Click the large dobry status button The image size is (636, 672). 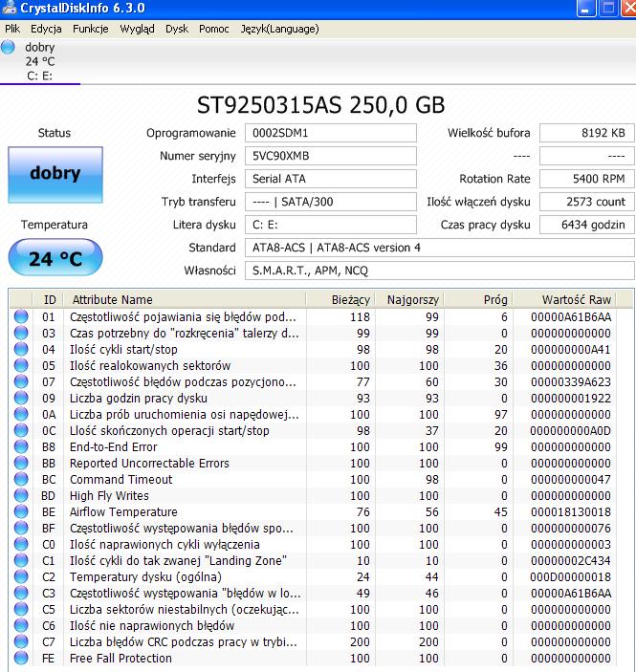click(x=55, y=174)
